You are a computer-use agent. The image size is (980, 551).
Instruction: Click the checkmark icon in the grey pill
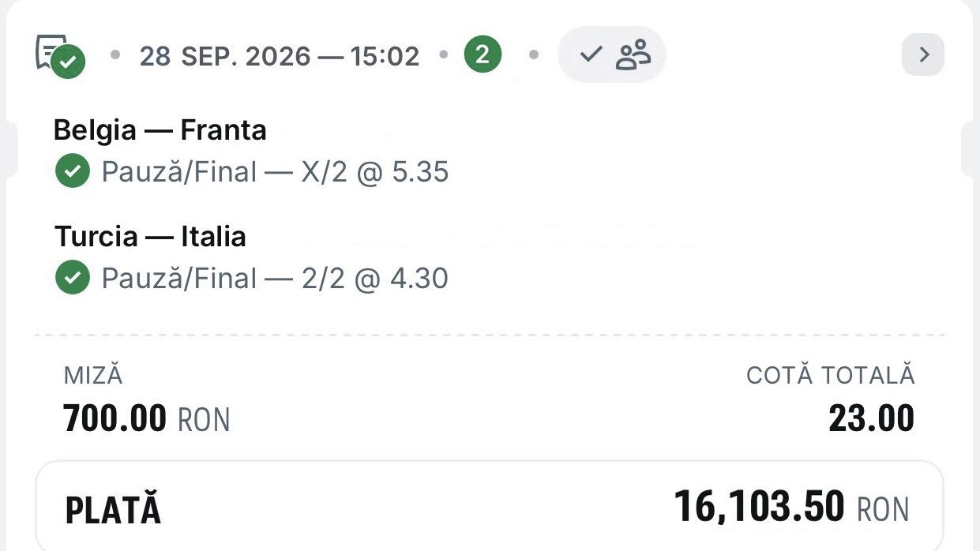pos(591,55)
